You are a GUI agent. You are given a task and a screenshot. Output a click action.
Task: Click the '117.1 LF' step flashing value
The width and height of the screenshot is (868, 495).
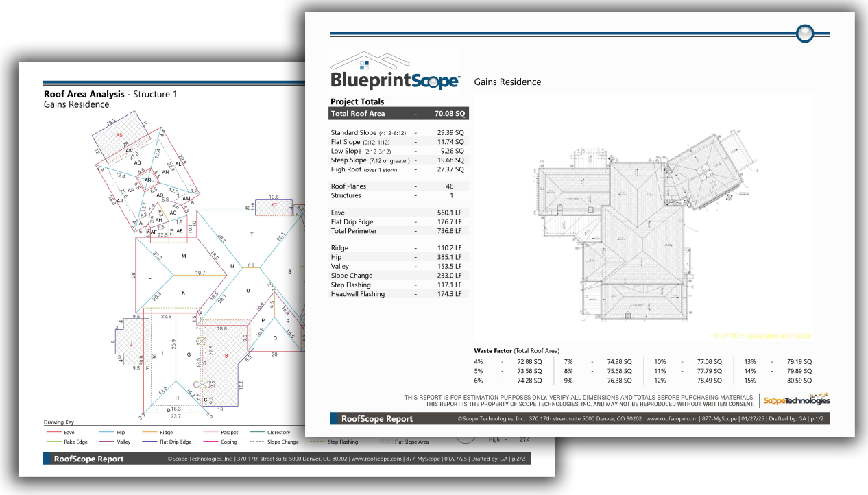point(449,285)
